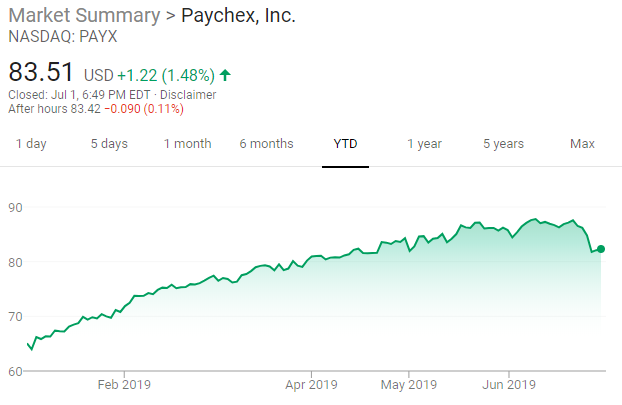
Task: Choose the Max range tab
Action: pos(582,144)
